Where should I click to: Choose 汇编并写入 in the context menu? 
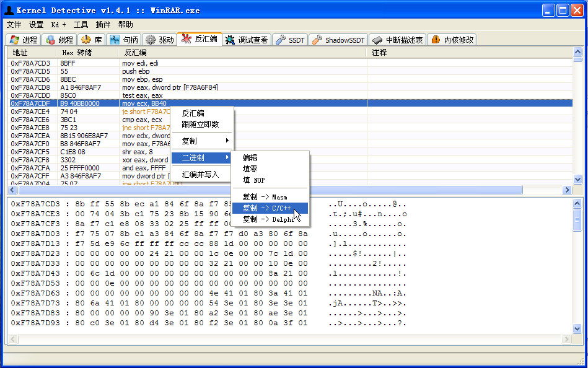coord(202,175)
